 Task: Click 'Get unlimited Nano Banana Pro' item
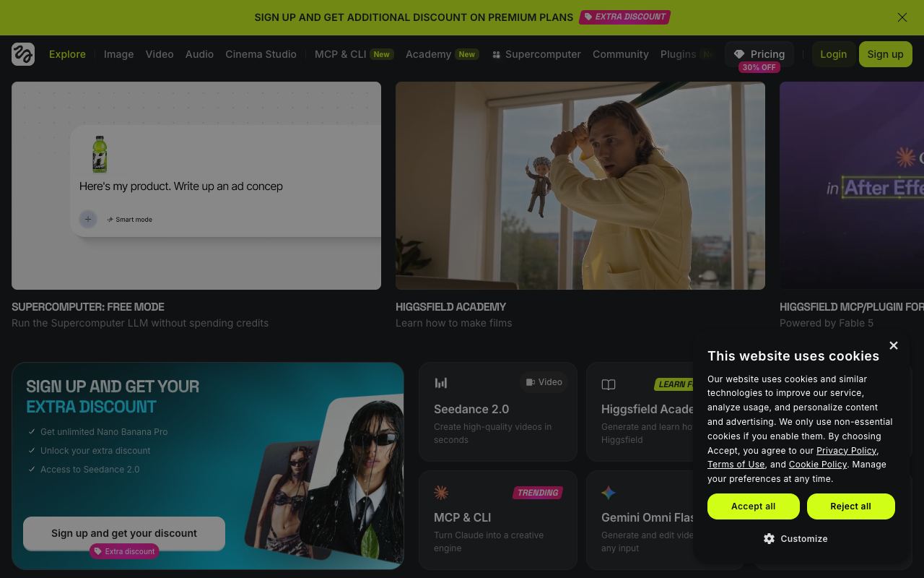pyautogui.click(x=104, y=431)
